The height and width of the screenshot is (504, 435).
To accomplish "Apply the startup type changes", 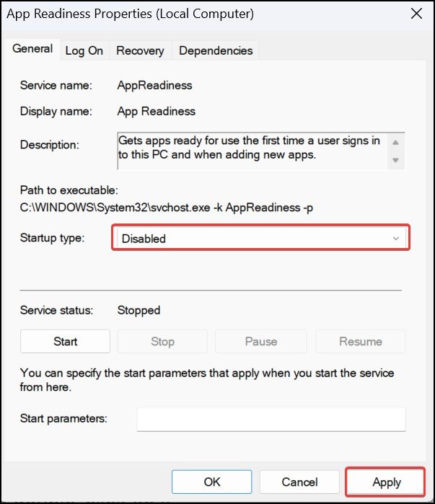I will pyautogui.click(x=386, y=482).
